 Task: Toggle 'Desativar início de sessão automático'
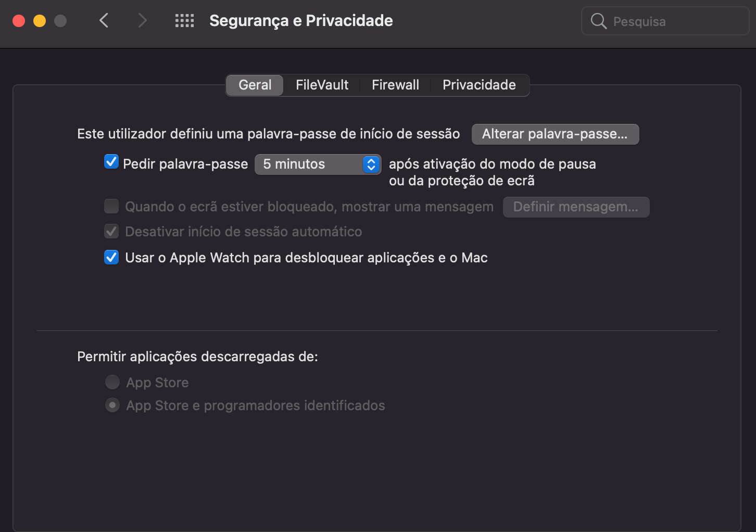click(111, 231)
